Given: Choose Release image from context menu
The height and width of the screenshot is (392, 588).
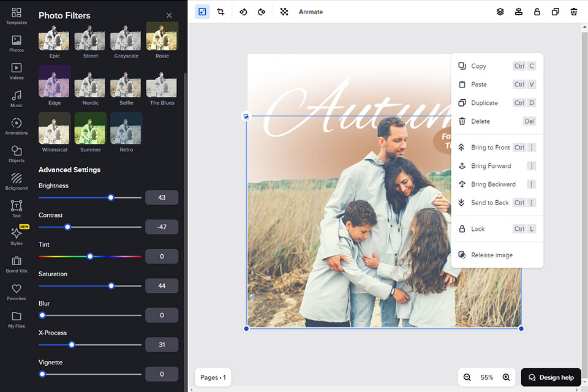Looking at the screenshot, I should click(x=497, y=255).
